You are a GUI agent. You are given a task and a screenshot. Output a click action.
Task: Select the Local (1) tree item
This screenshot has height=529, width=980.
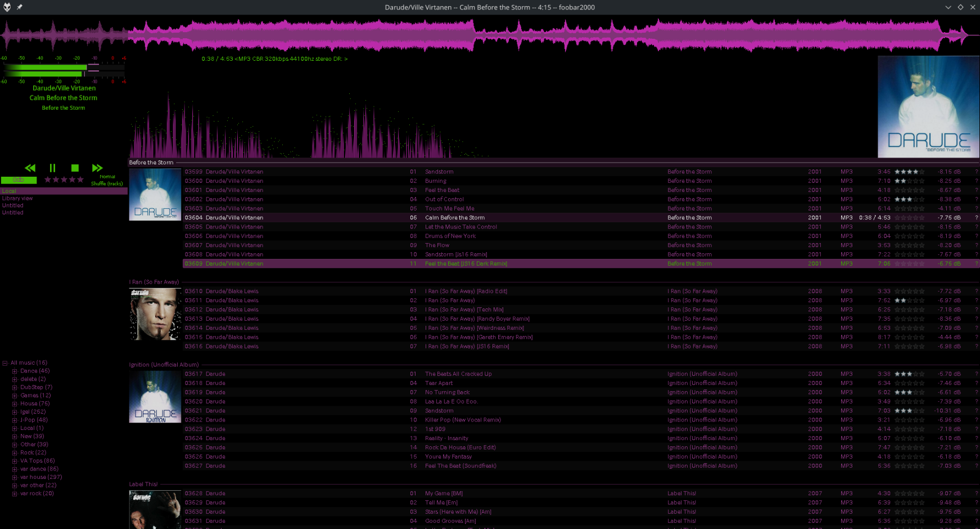point(32,428)
